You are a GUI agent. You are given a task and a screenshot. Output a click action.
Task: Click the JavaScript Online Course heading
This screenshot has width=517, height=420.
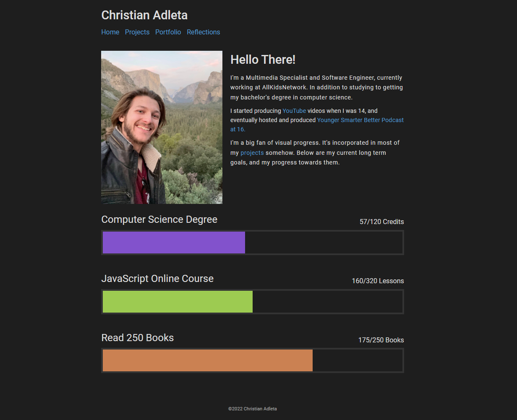157,279
